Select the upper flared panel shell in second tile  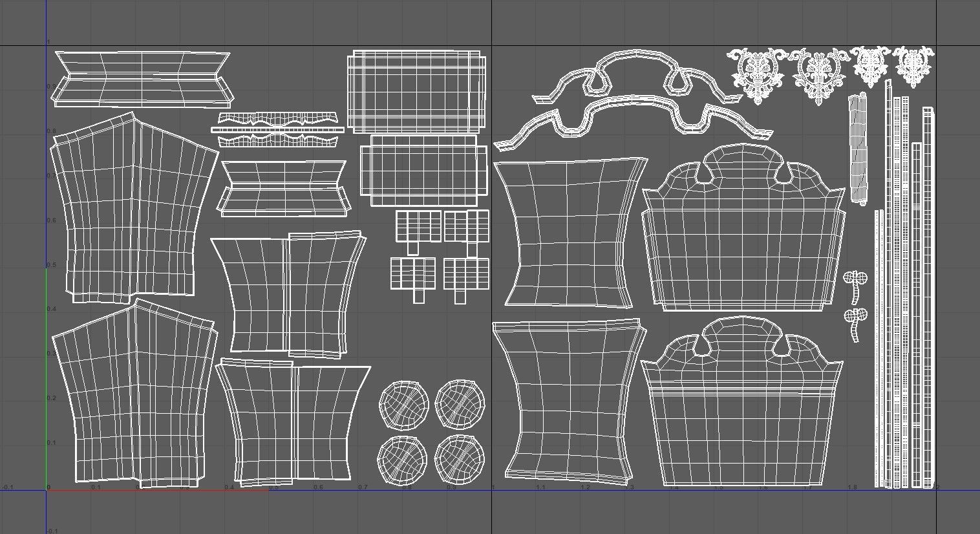click(x=570, y=233)
